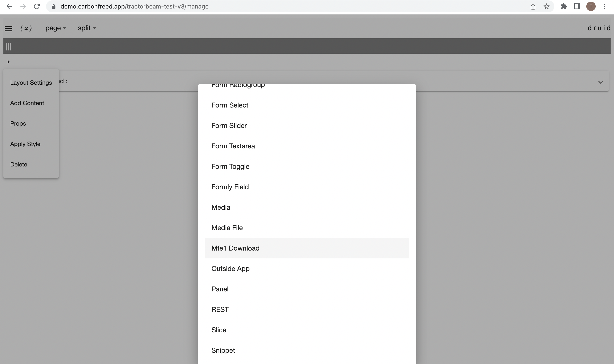
Task: Open the split dropdown
Action: click(87, 28)
